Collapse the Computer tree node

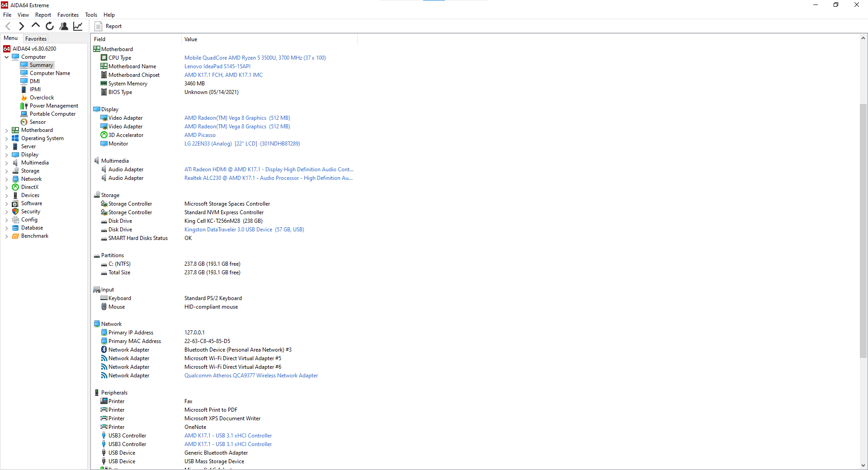(x=6, y=57)
